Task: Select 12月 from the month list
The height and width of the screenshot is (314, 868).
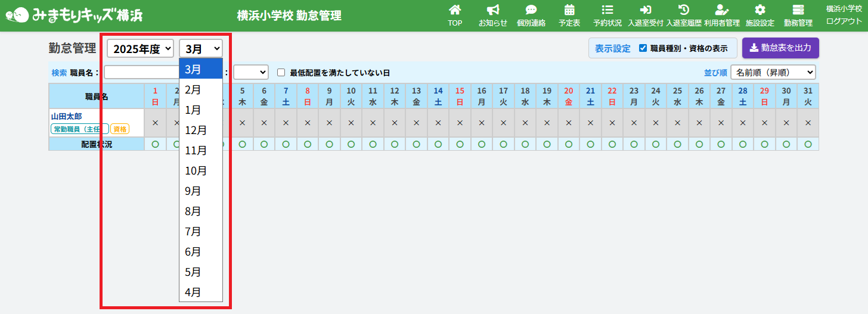Action: 196,130
